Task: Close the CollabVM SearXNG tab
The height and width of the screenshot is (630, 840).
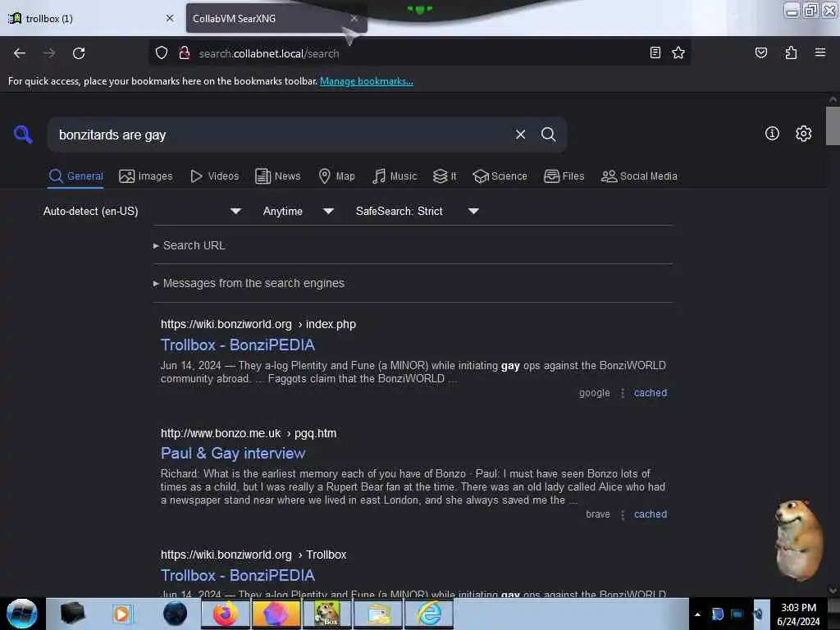Action: [x=354, y=18]
